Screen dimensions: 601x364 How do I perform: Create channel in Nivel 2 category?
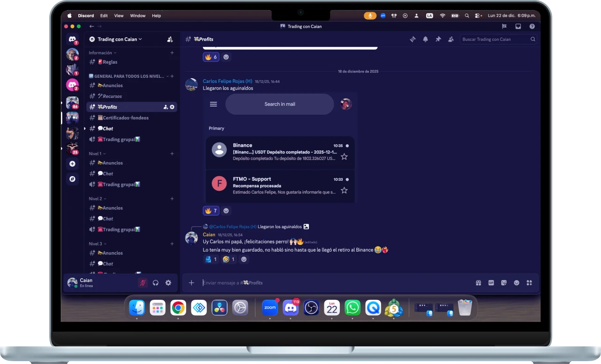pyautogui.click(x=172, y=199)
